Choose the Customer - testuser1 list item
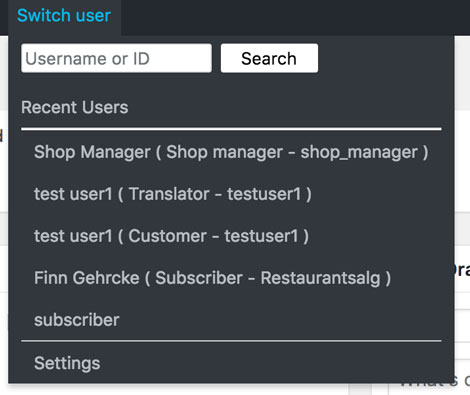The width and height of the screenshot is (470, 395). point(171,236)
